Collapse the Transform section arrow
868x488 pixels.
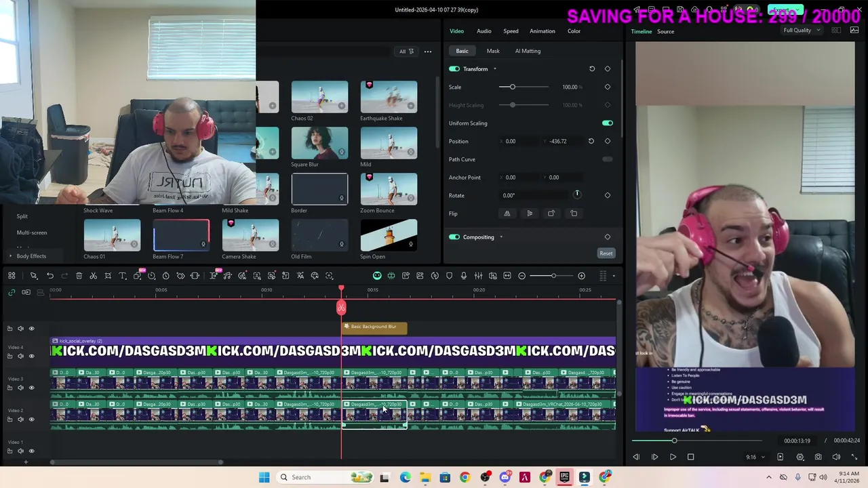[494, 68]
